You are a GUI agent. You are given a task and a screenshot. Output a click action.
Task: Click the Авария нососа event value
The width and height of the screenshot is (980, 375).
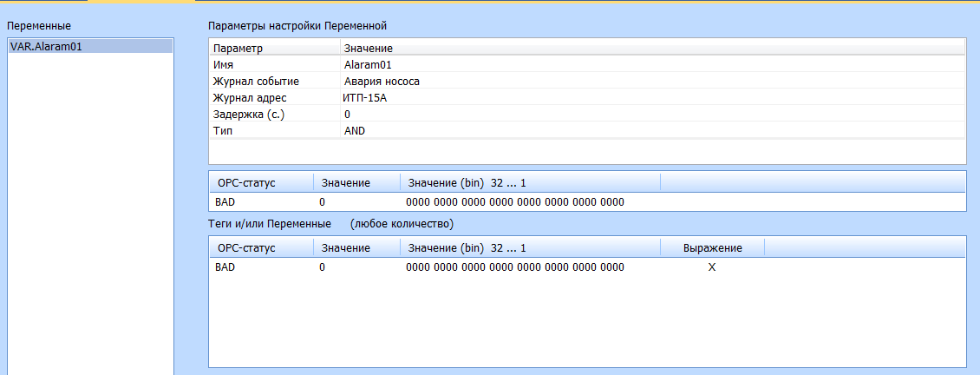coord(382,82)
